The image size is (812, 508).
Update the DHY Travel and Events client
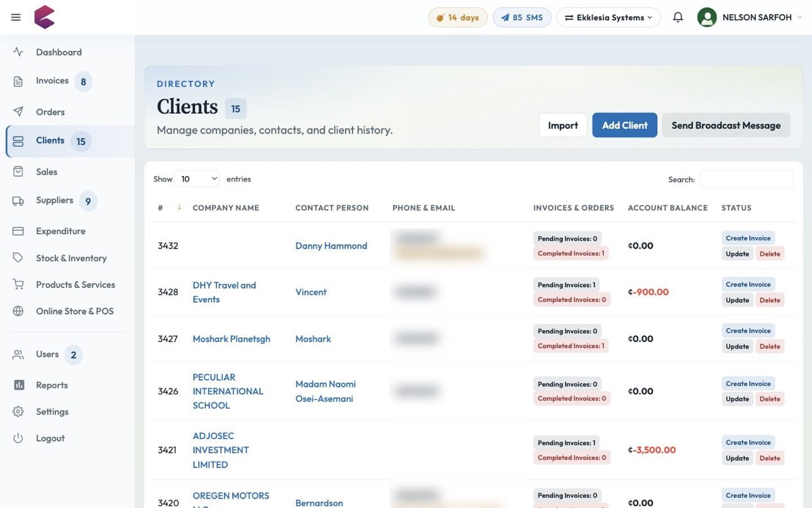coord(738,300)
